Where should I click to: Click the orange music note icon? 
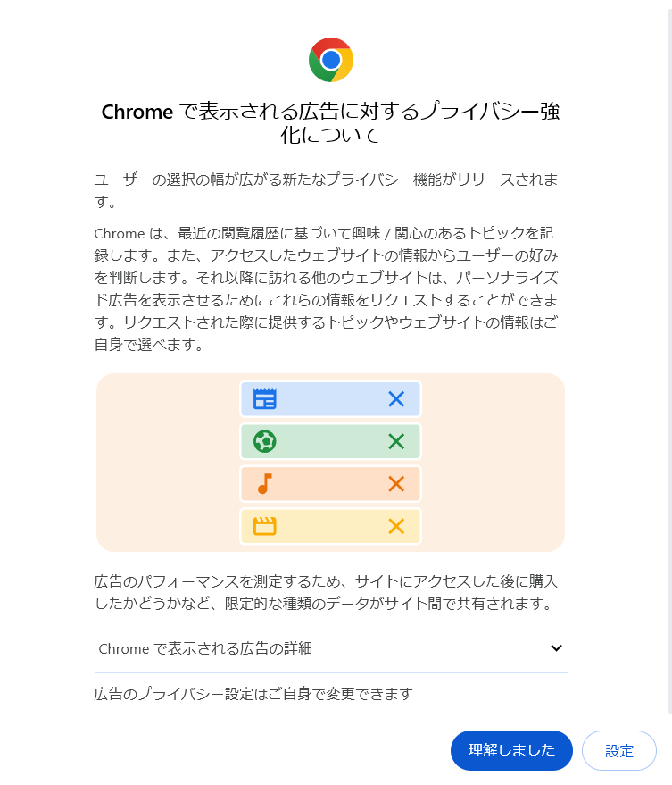tap(264, 484)
